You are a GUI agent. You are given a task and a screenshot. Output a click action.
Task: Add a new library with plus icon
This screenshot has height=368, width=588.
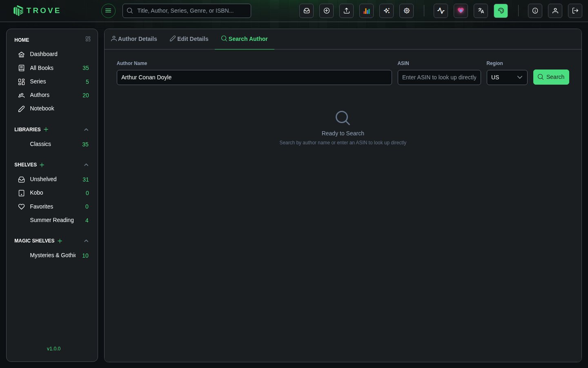point(46,129)
